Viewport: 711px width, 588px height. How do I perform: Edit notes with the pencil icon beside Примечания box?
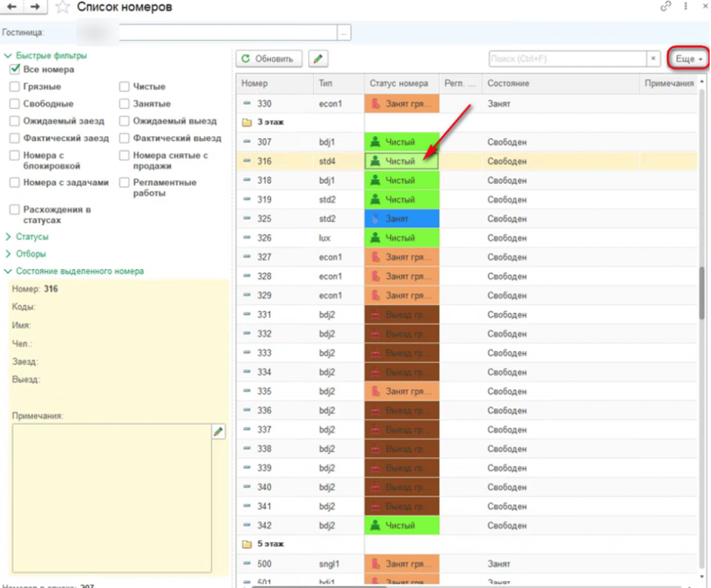click(x=219, y=432)
